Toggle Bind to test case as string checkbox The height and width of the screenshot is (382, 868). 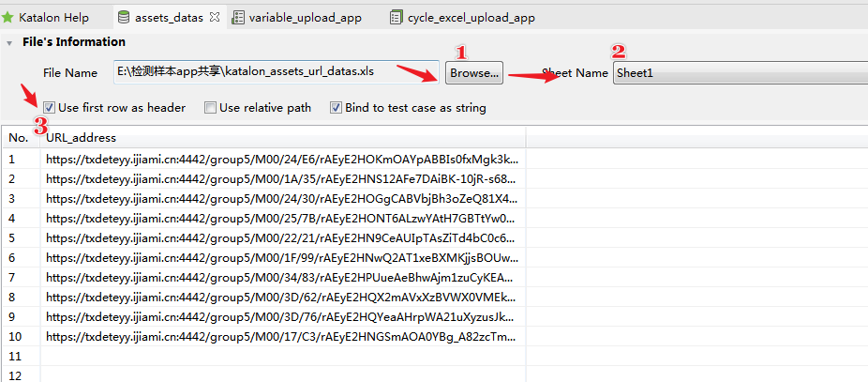pos(336,108)
